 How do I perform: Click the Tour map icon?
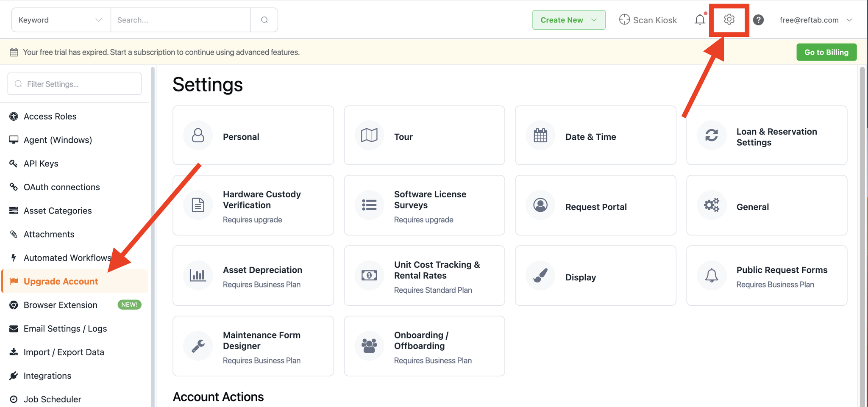pyautogui.click(x=369, y=136)
